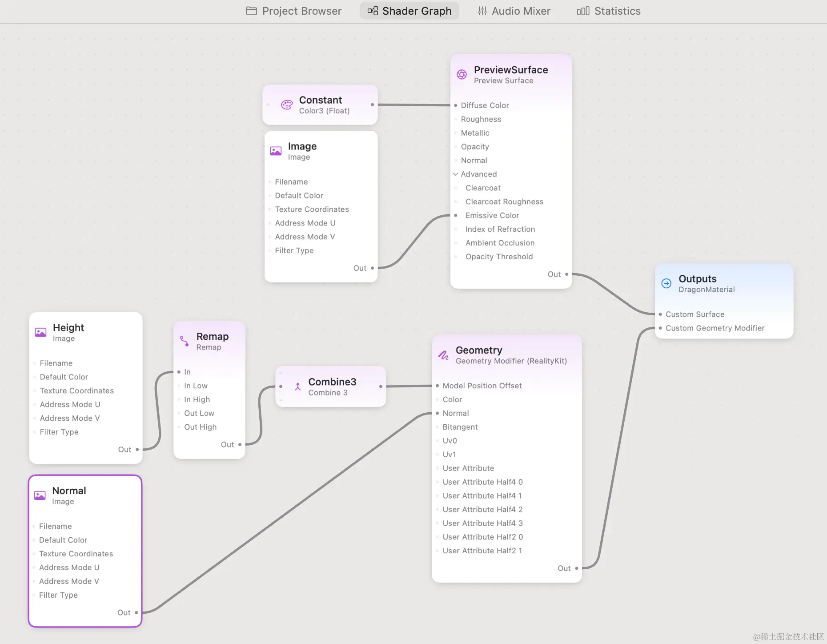Click Opacity in PreviewSurface
Image resolution: width=827 pixels, height=644 pixels.
point(475,147)
